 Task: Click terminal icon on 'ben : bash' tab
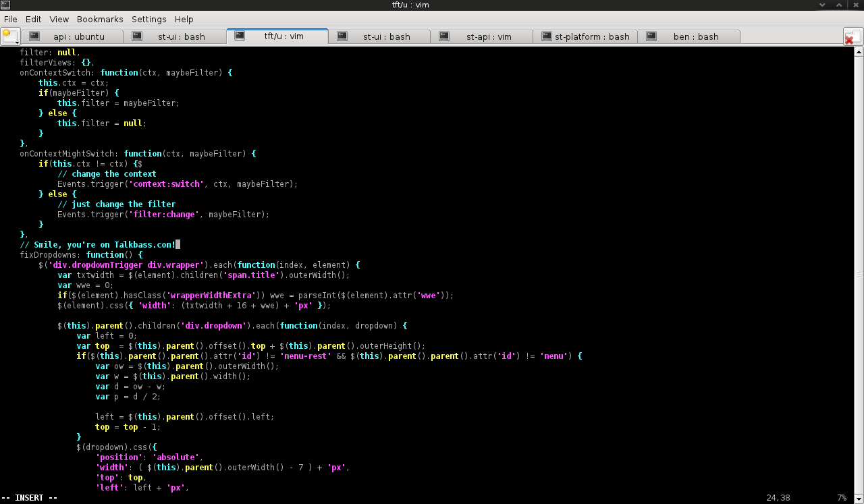pos(651,36)
